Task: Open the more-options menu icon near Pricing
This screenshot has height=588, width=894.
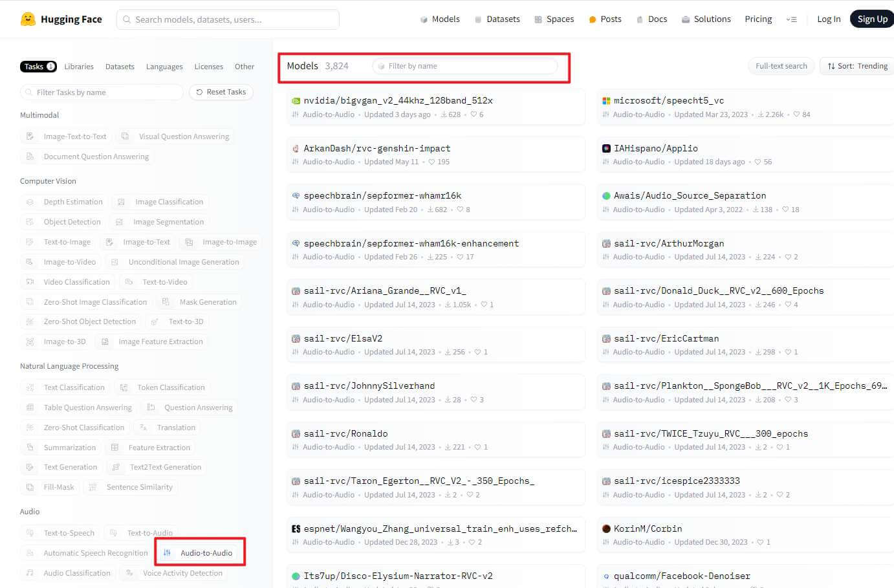Action: point(791,19)
